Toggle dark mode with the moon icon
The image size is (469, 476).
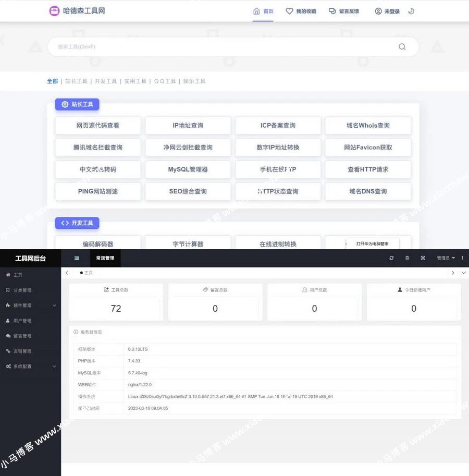(x=411, y=11)
